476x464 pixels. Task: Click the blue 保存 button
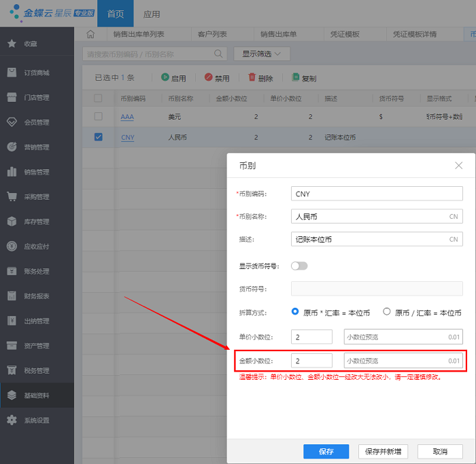coord(326,452)
